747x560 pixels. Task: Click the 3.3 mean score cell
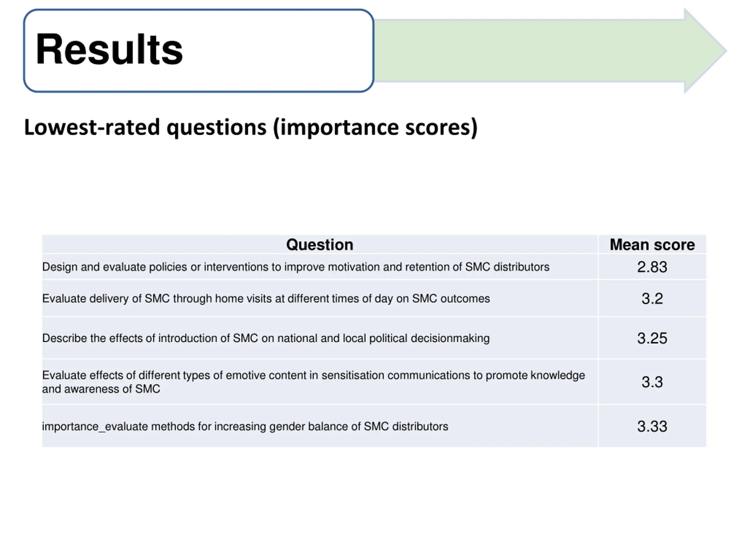[x=652, y=382]
